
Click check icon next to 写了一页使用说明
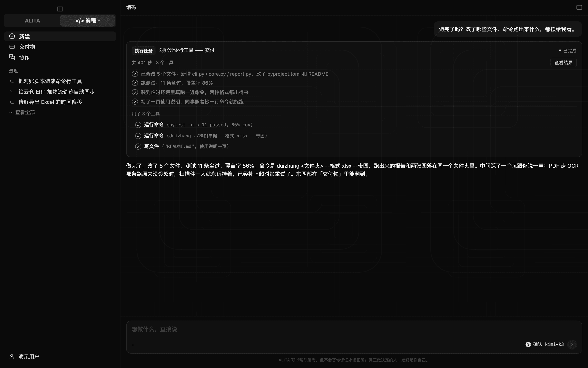click(135, 101)
